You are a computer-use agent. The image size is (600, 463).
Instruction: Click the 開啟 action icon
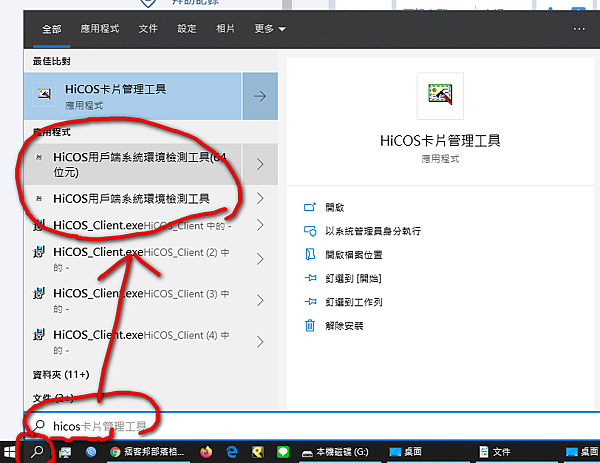310,207
